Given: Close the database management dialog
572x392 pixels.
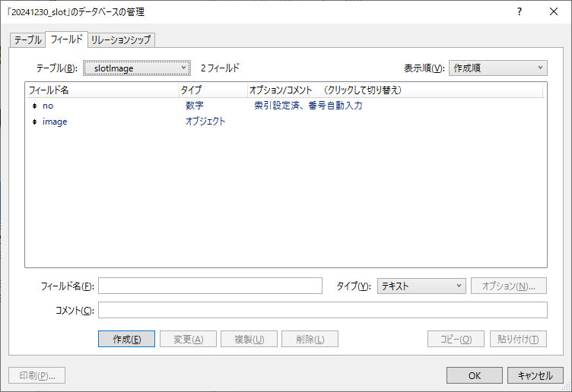Looking at the screenshot, I should click(554, 11).
